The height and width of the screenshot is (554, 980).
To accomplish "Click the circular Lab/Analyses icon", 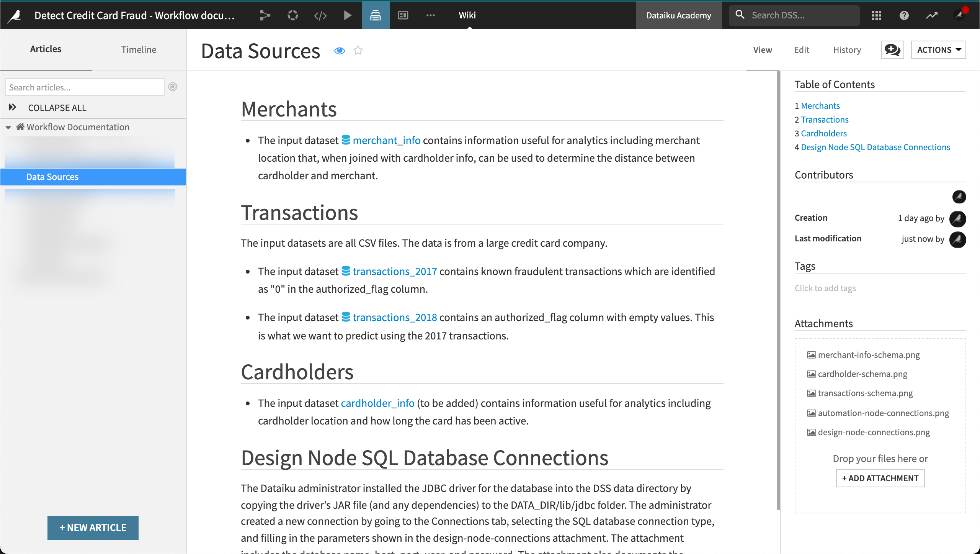I will coord(292,15).
